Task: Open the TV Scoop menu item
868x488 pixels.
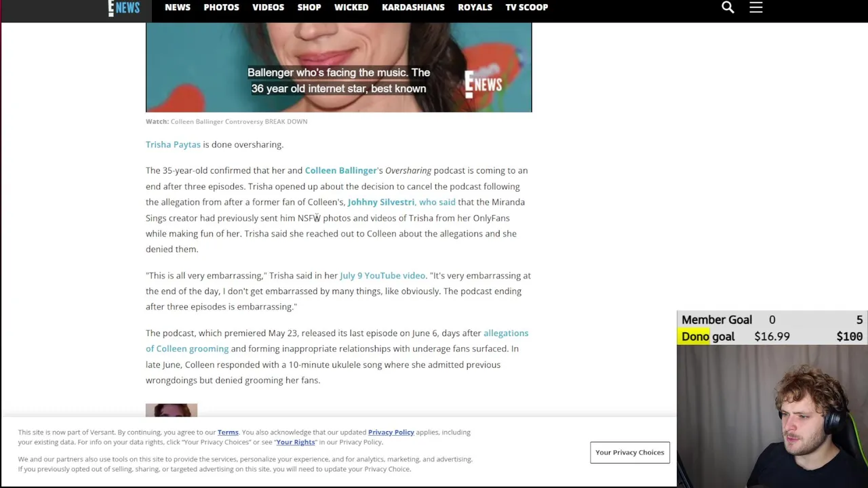Action: tap(526, 7)
